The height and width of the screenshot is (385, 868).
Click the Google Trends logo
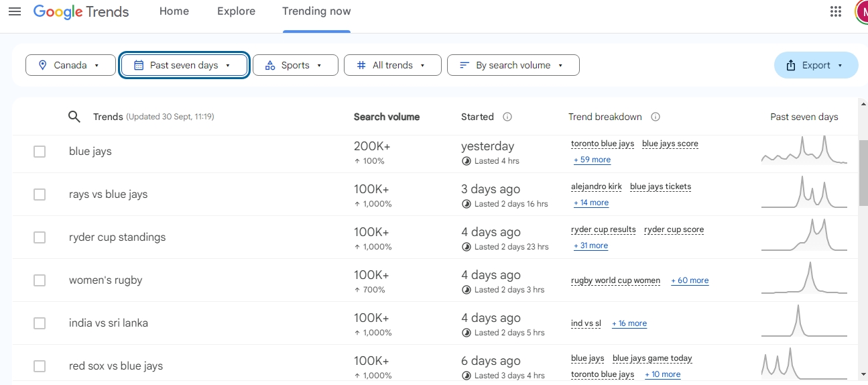(x=81, y=11)
